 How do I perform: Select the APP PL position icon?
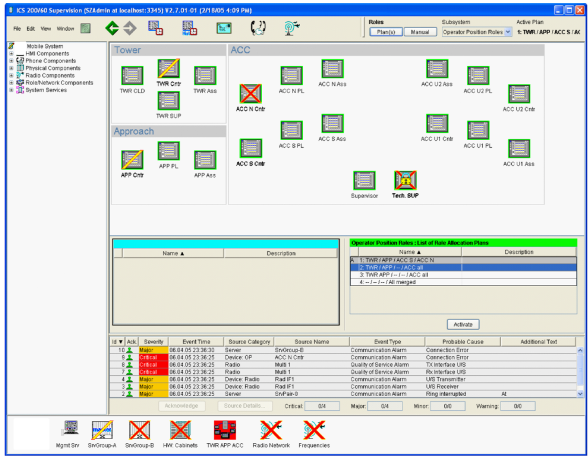(x=168, y=151)
